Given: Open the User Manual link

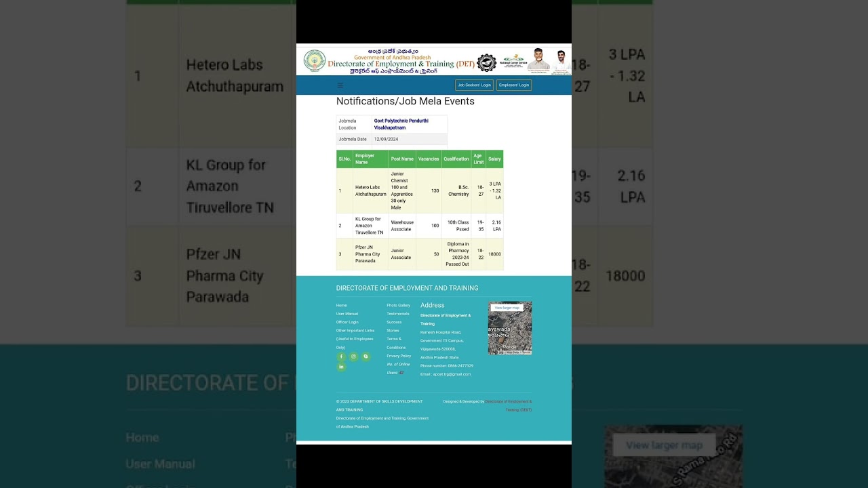Looking at the screenshot, I should [347, 314].
